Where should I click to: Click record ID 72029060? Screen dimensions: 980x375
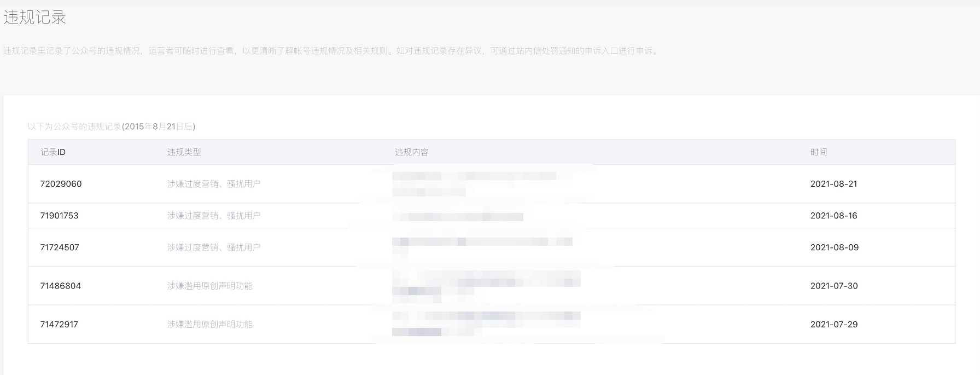(x=61, y=184)
